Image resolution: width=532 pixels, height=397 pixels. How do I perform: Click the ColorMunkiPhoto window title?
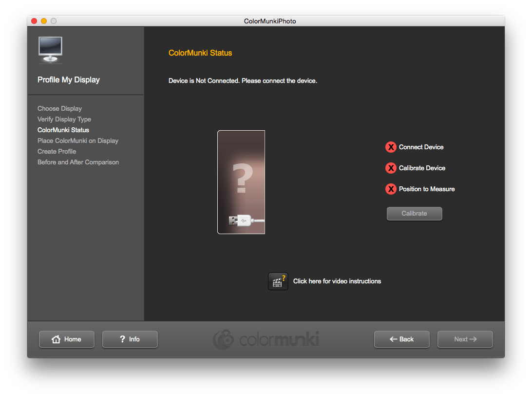coord(270,21)
